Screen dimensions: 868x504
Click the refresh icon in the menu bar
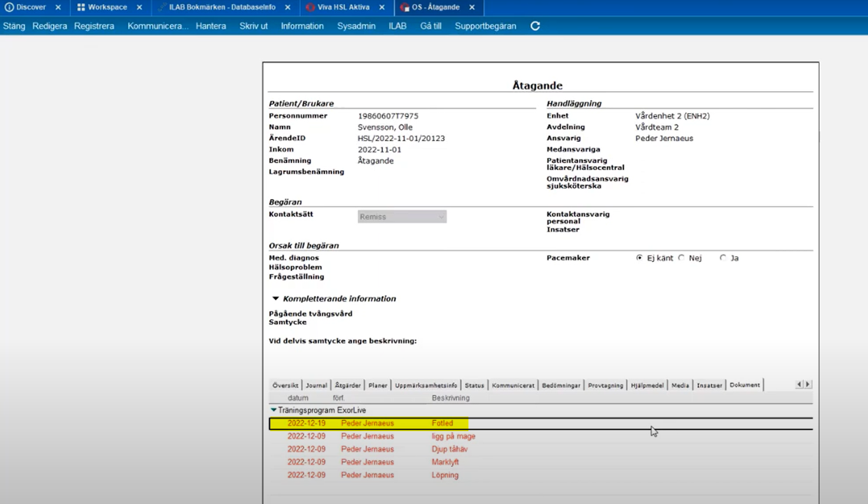(535, 26)
